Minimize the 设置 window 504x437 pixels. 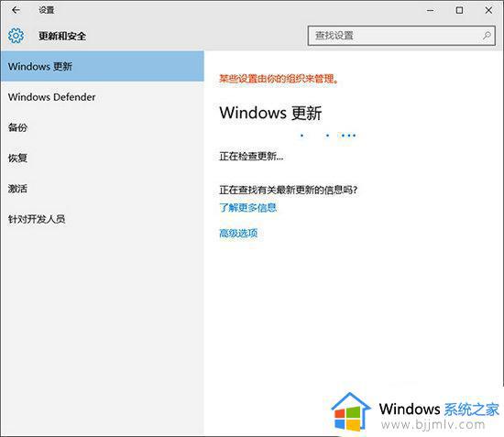[431, 10]
